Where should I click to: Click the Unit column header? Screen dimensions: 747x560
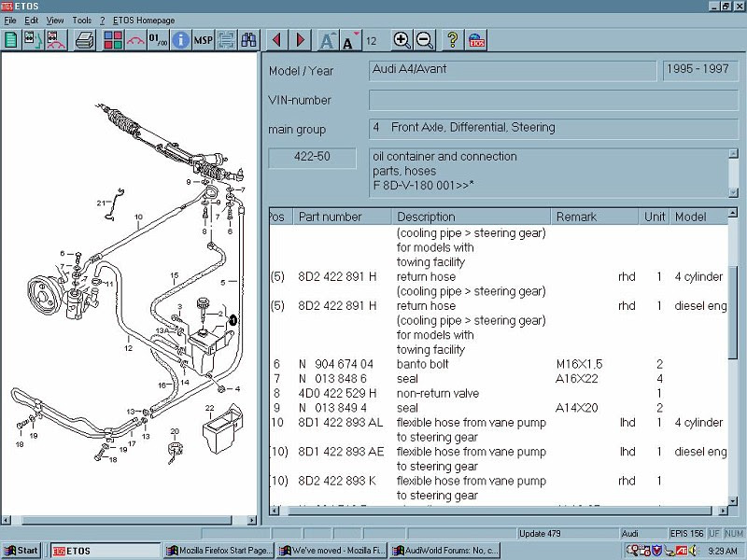(x=655, y=217)
